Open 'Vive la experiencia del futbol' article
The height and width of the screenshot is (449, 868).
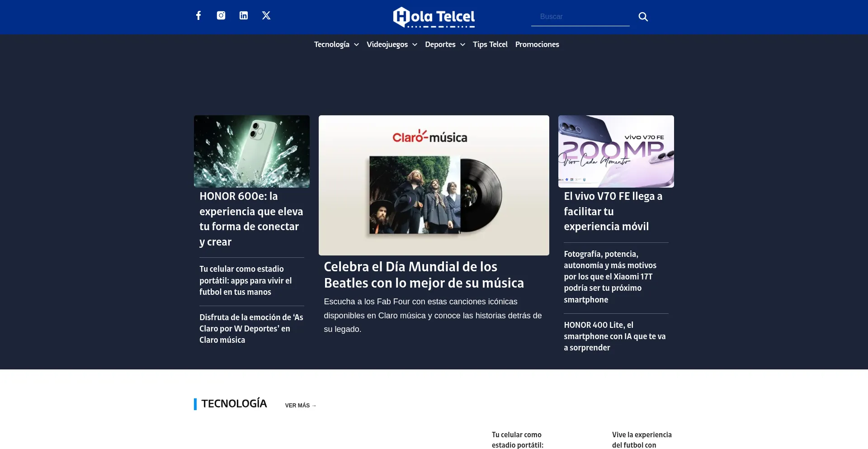click(x=642, y=440)
